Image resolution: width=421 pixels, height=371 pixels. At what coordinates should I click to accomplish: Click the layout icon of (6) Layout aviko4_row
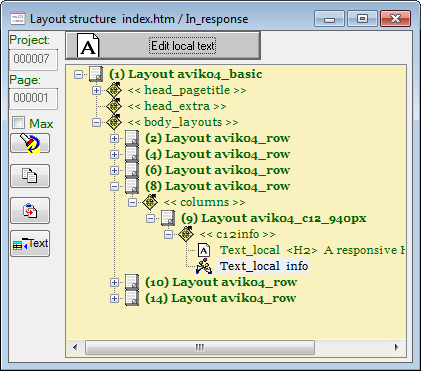[x=132, y=170]
